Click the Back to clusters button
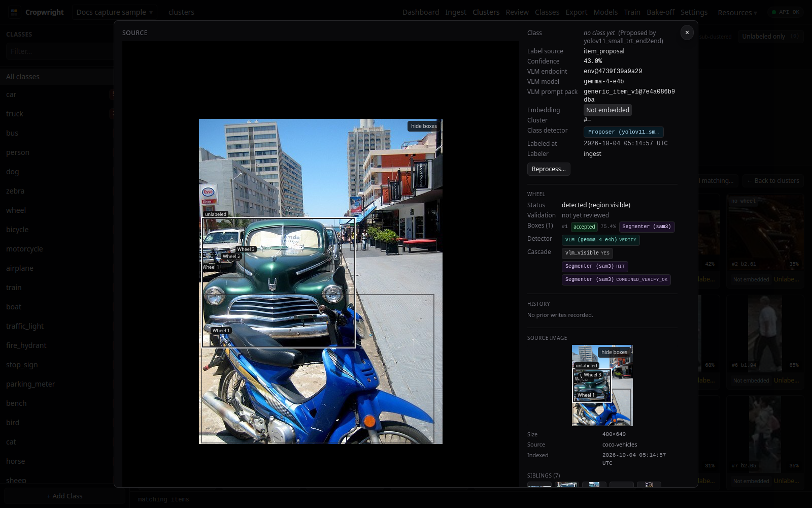812x508 pixels. pyautogui.click(x=773, y=181)
